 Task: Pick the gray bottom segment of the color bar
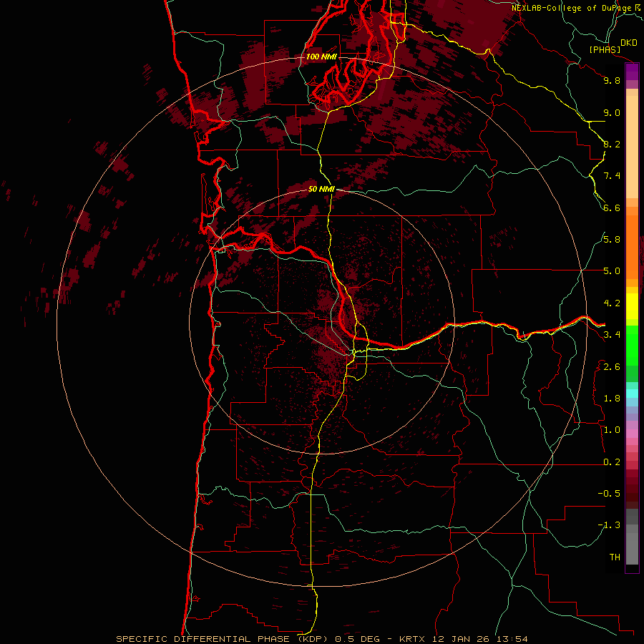[x=632, y=548]
